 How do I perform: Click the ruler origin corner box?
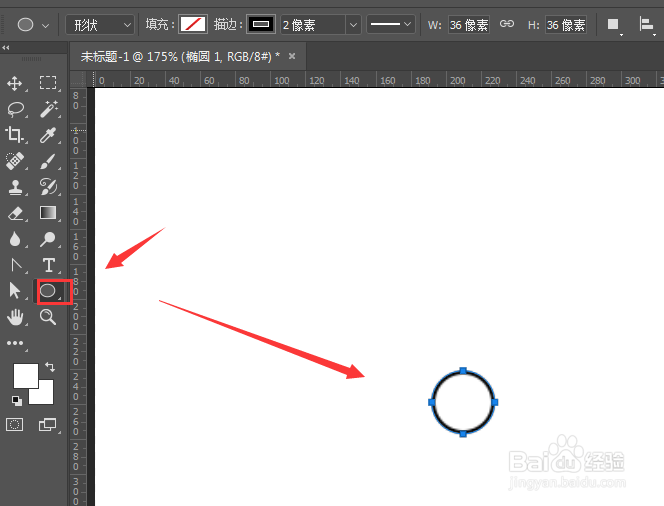click(x=78, y=79)
